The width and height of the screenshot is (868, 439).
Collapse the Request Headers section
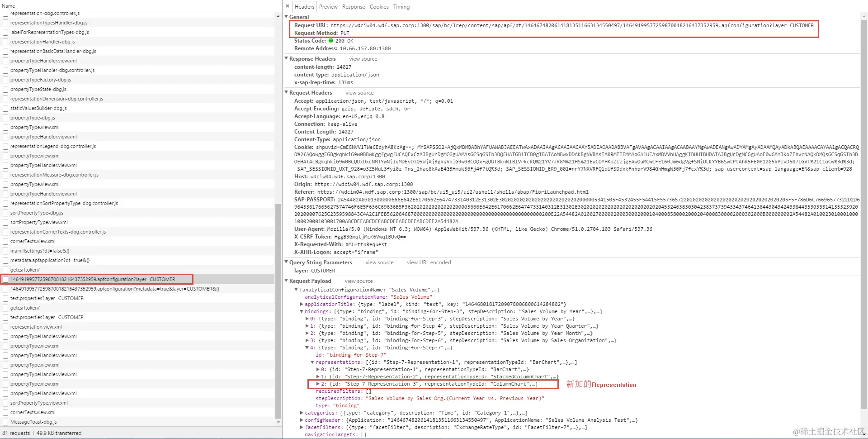pos(286,92)
